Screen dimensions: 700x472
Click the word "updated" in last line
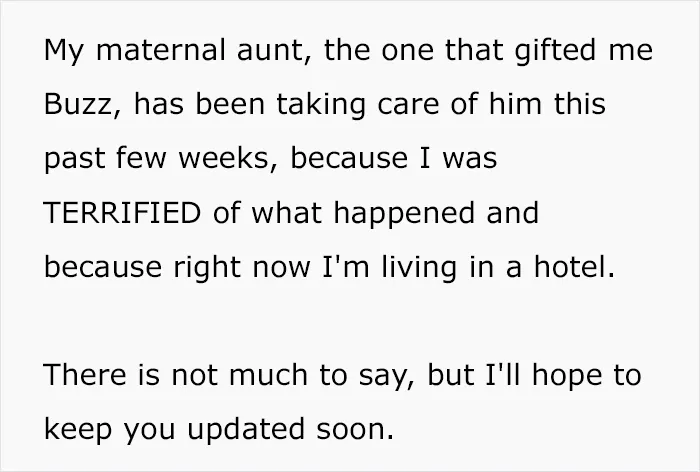[246, 430]
